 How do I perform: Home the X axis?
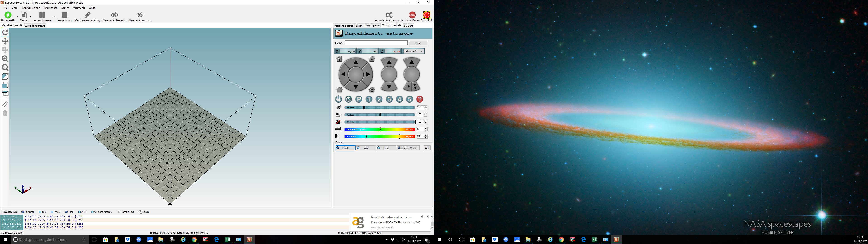tap(339, 59)
